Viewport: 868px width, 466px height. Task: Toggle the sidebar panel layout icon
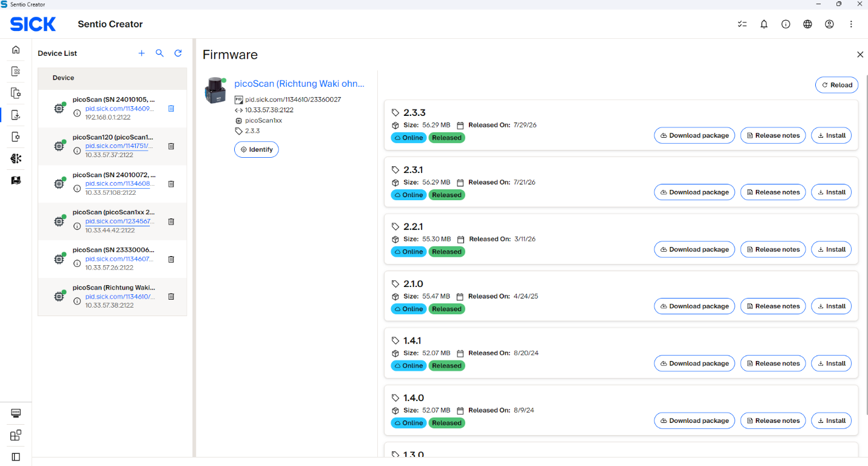coord(16,456)
